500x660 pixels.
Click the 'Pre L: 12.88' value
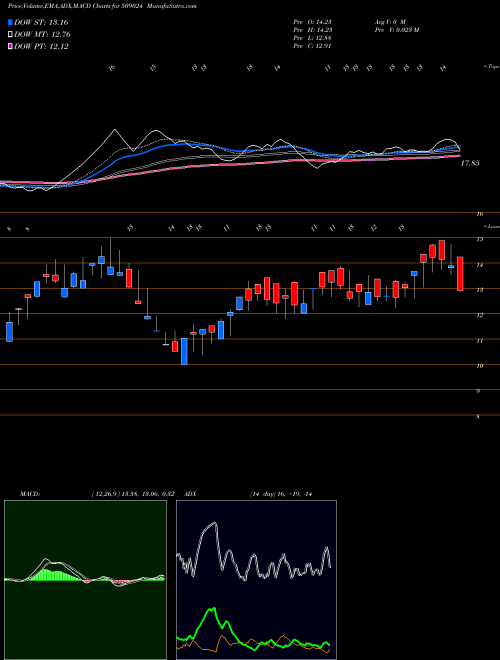click(313, 38)
